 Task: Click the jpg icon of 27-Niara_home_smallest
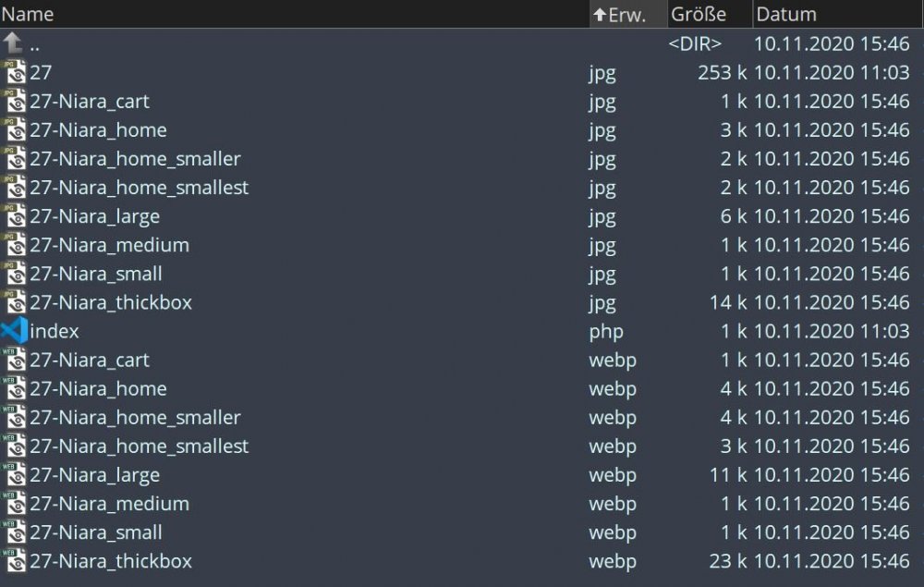pyautogui.click(x=15, y=188)
